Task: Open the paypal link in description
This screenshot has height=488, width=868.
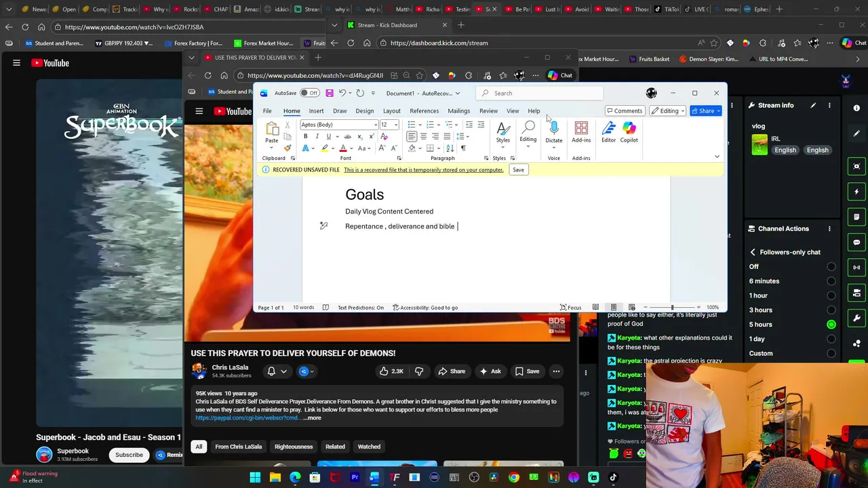Action: coord(247,418)
